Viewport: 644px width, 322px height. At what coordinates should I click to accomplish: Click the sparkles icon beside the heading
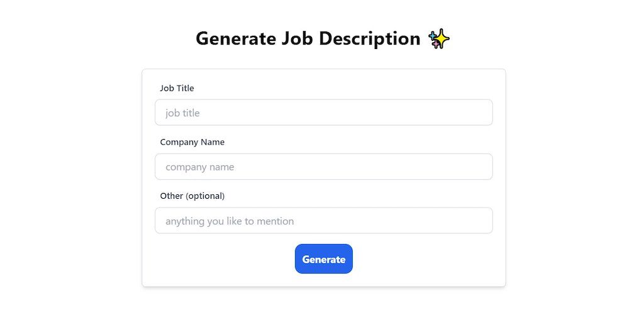click(x=439, y=39)
